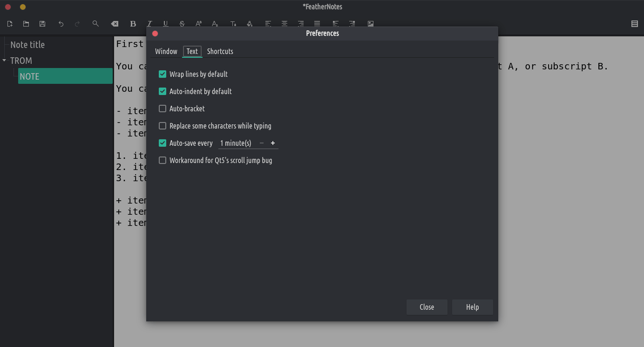This screenshot has width=644, height=347.
Task: Toggle Bold text formatting
Action: tap(133, 24)
